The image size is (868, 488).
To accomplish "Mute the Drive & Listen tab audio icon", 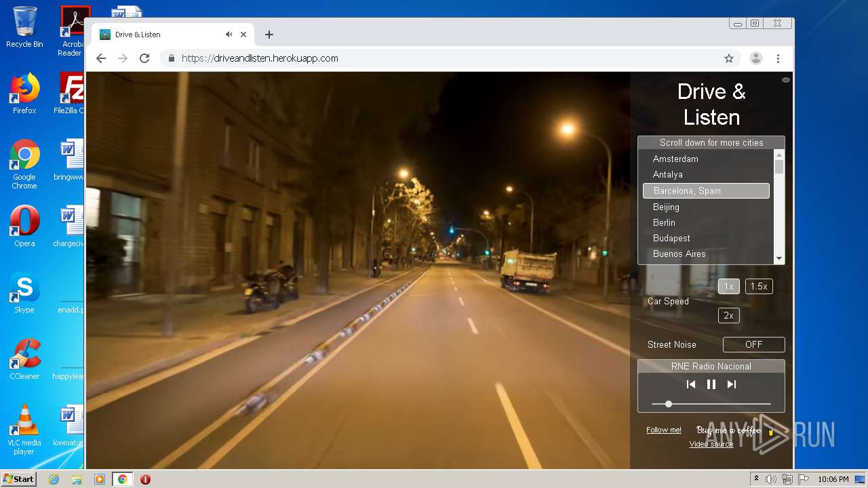I will click(x=229, y=35).
